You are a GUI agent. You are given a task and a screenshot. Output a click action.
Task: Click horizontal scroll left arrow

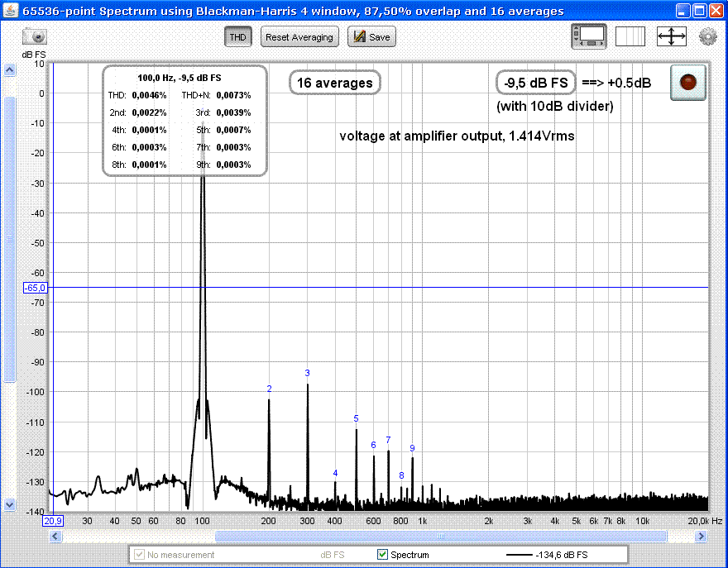[x=55, y=537]
